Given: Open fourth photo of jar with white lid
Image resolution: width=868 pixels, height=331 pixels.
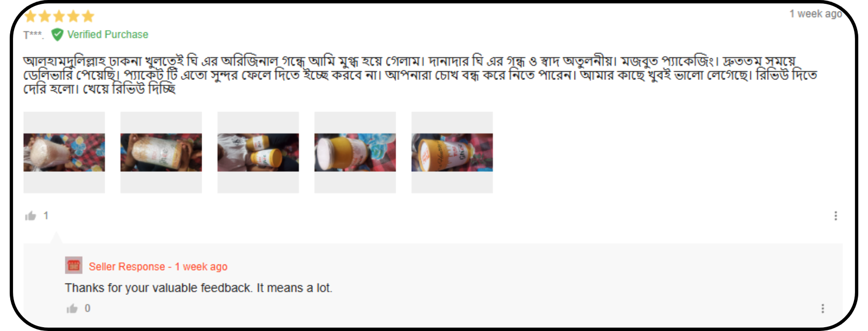Looking at the screenshot, I should pos(355,152).
